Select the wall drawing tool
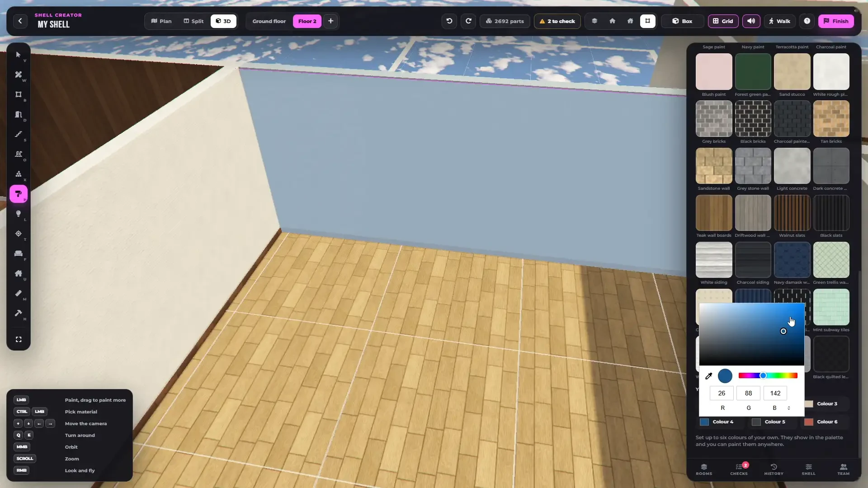Viewport: 868px width, 488px height. [19, 75]
